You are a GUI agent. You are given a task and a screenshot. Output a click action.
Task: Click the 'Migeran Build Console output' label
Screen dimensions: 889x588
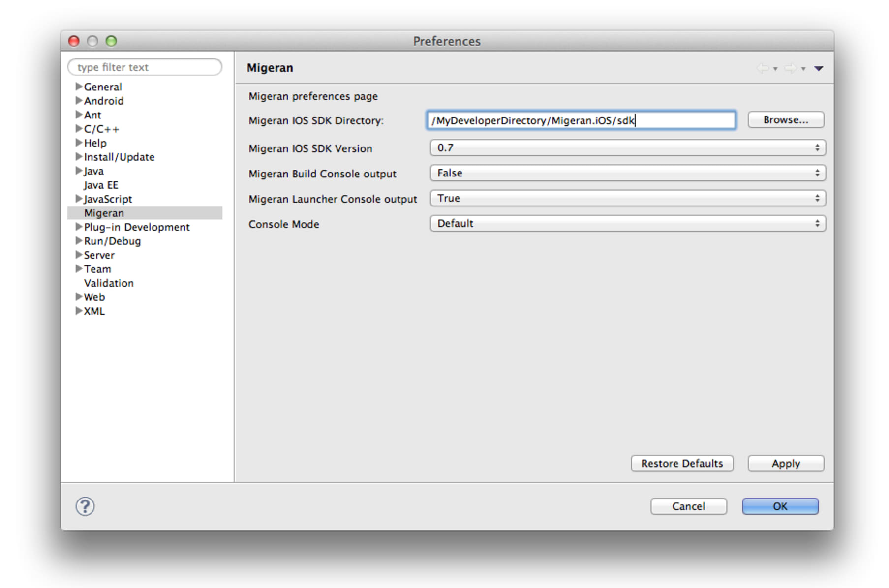(322, 174)
